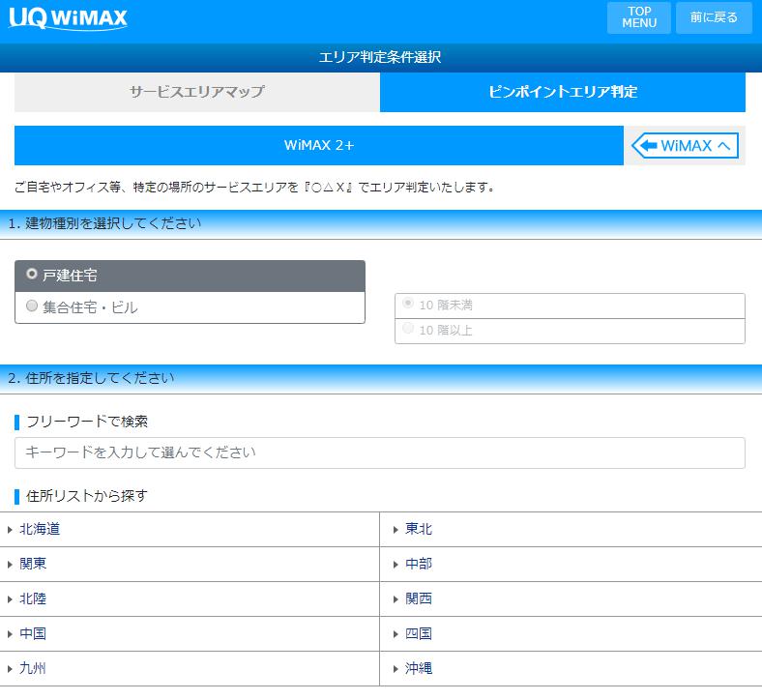Viewport: 762px width, 700px height.
Task: Choose the WiMAX 2+ tab
Action: 319,145
